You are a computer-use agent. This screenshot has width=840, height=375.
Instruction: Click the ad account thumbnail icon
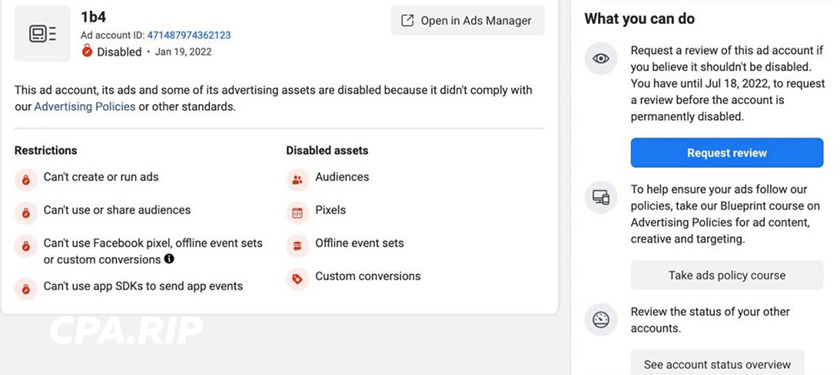click(42, 34)
